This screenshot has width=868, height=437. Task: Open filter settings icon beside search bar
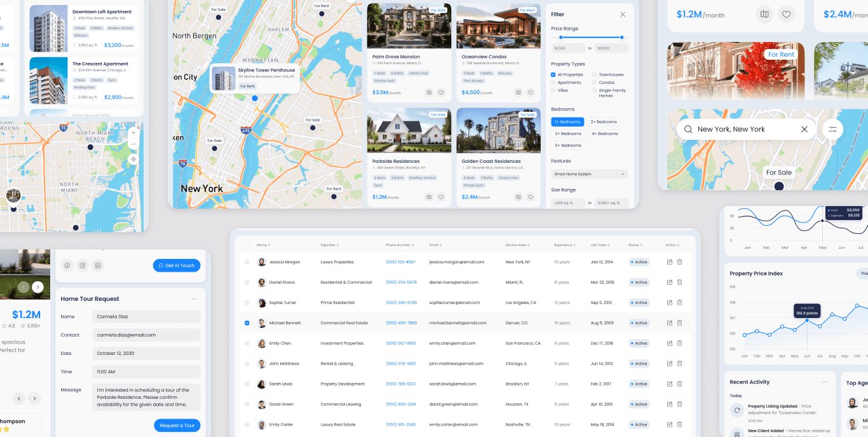pyautogui.click(x=832, y=129)
